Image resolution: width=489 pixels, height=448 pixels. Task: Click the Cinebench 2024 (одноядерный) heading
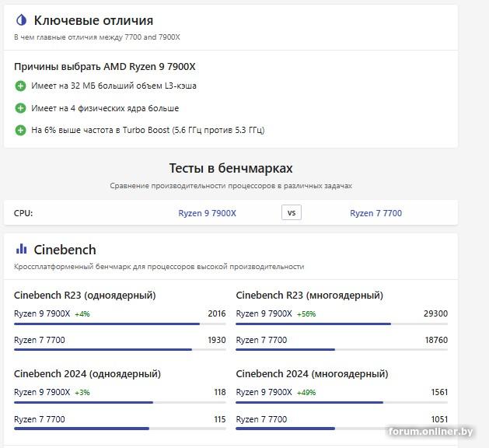coord(87,374)
